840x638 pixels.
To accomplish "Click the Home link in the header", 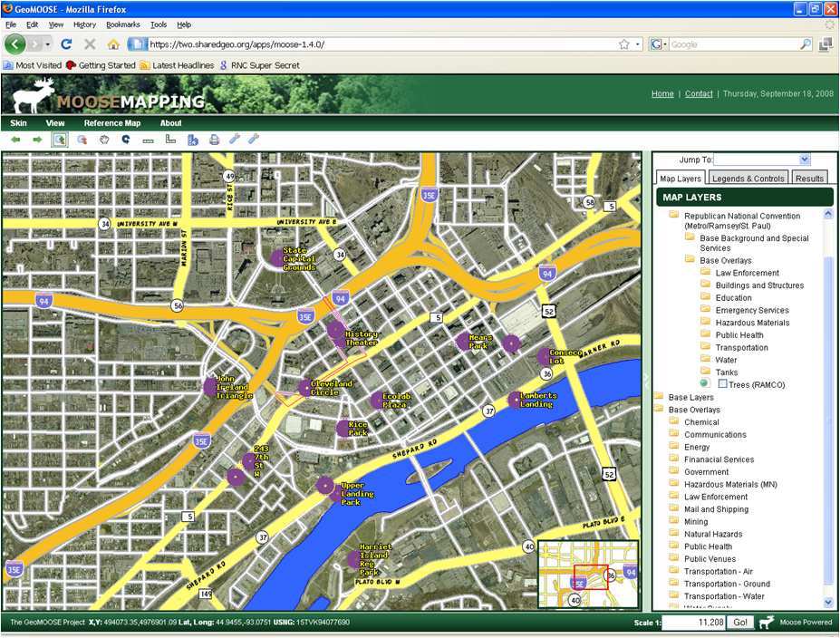I will (x=662, y=93).
